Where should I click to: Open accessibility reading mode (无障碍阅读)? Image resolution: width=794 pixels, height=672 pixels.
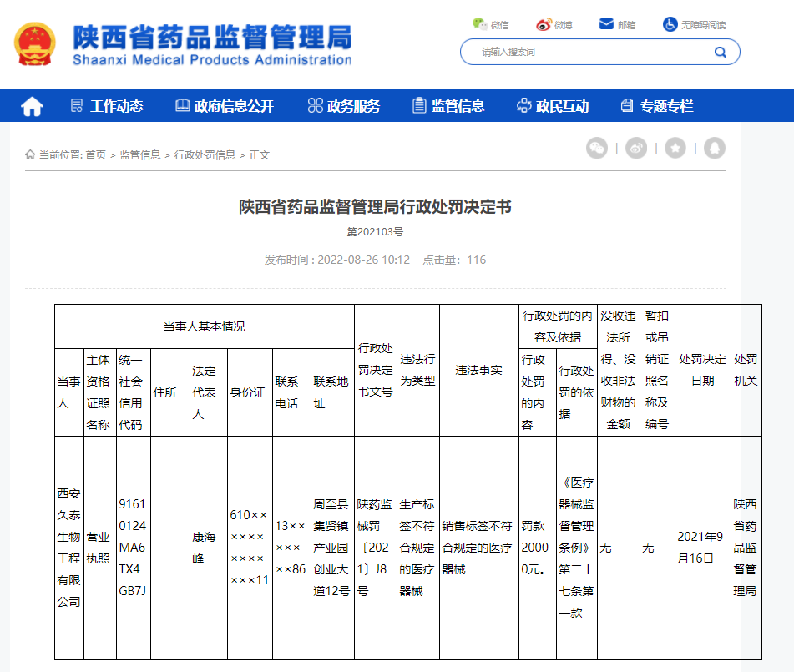click(695, 24)
